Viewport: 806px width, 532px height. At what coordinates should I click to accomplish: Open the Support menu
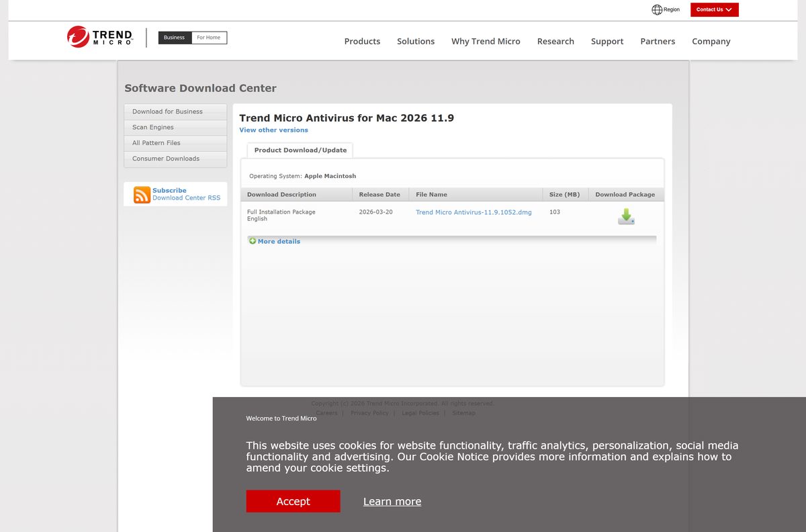tap(607, 41)
